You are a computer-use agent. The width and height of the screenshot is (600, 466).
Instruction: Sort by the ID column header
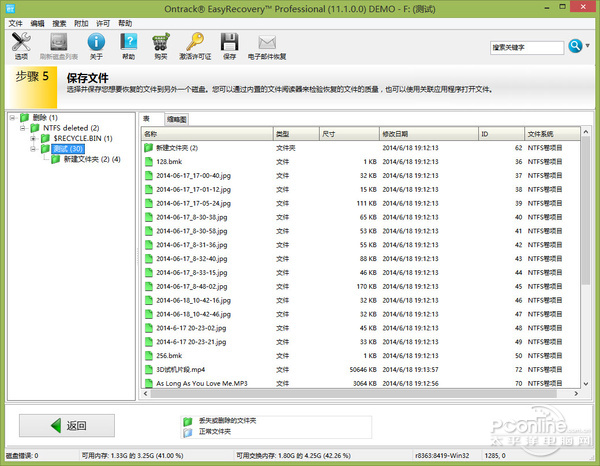(x=501, y=134)
